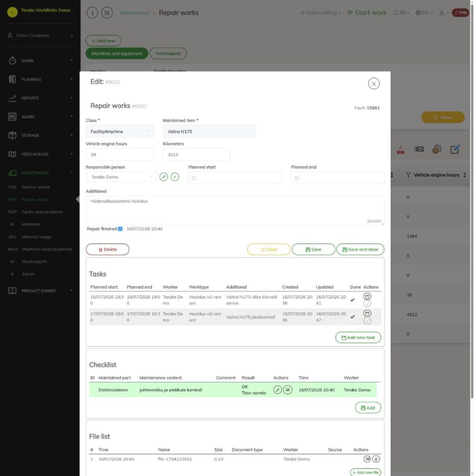
Task: Click the send email icon
Action: [x=419, y=149]
